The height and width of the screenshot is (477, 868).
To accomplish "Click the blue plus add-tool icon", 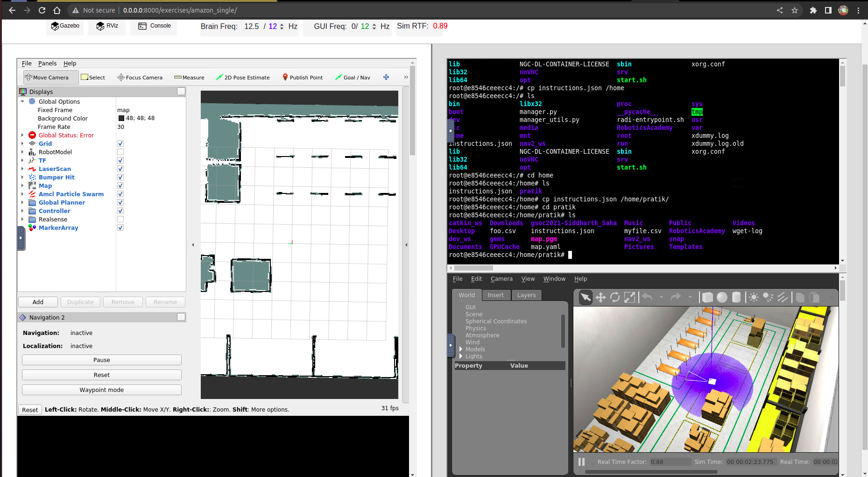I will tap(386, 77).
